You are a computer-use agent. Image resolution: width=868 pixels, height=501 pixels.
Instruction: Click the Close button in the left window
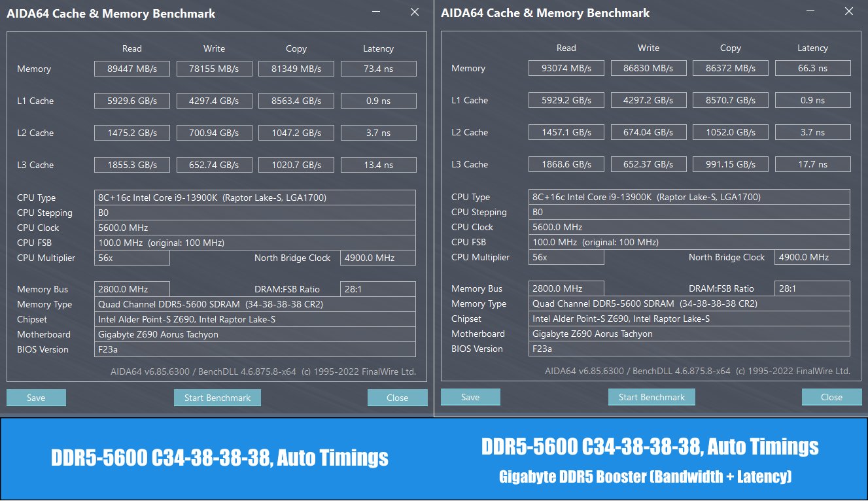[397, 398]
